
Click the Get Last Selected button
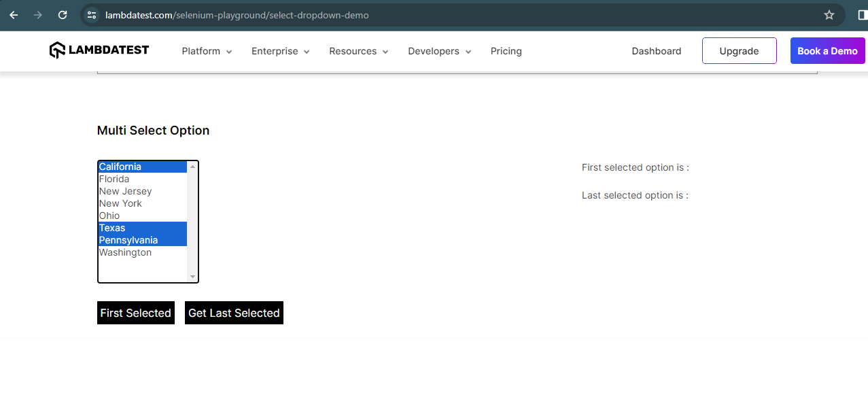[x=234, y=313]
